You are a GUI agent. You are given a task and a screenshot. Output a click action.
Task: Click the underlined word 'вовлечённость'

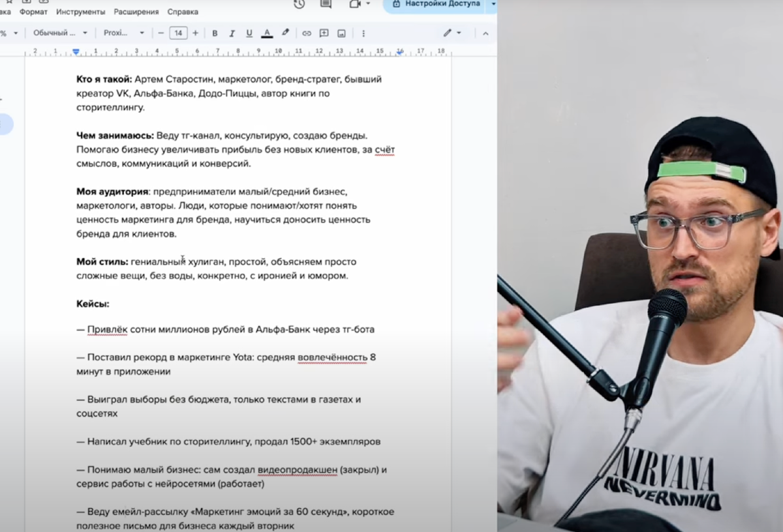tap(332, 357)
